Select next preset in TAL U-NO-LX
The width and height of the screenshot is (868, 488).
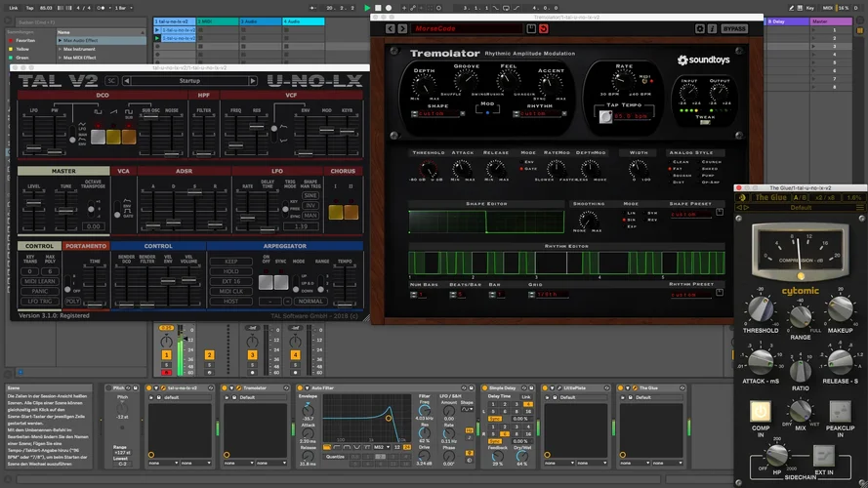click(253, 81)
